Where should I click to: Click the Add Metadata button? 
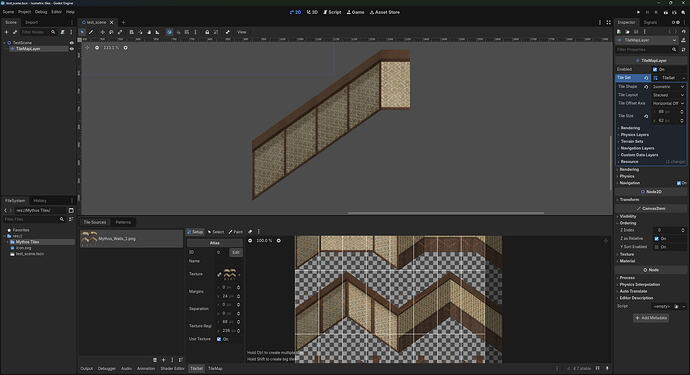(651, 318)
